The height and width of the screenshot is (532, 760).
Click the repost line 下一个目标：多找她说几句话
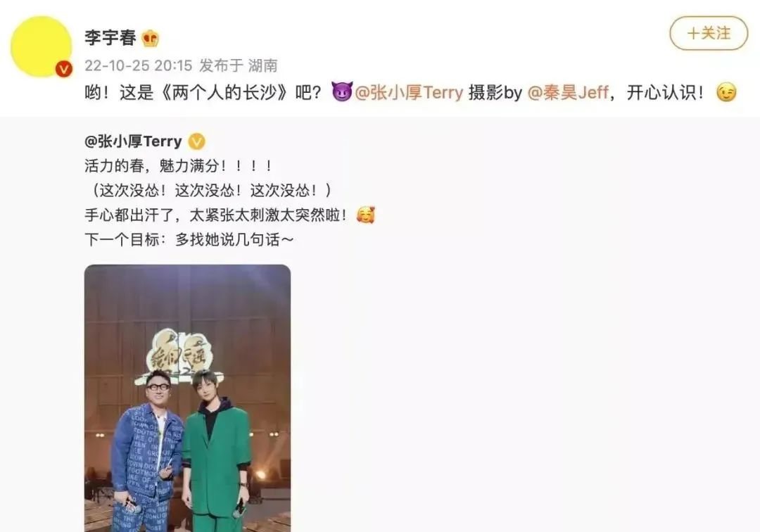point(189,239)
